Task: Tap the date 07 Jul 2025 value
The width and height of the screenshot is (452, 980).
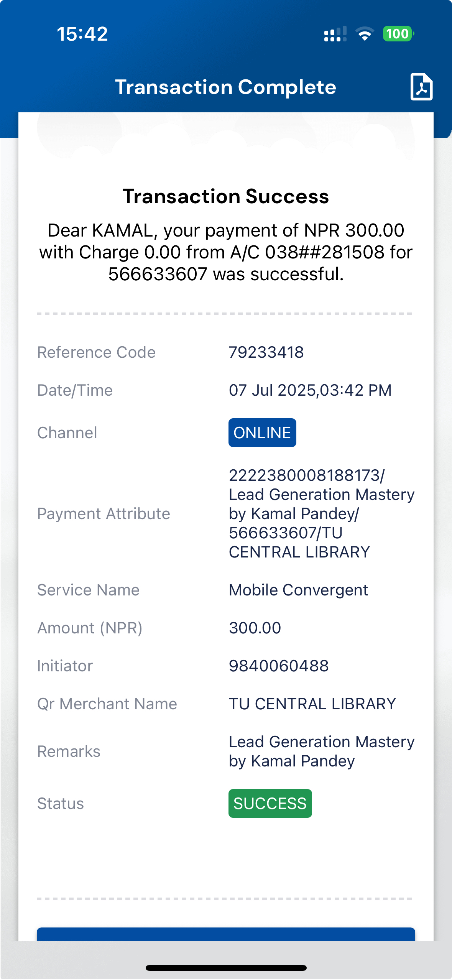Action: click(310, 390)
